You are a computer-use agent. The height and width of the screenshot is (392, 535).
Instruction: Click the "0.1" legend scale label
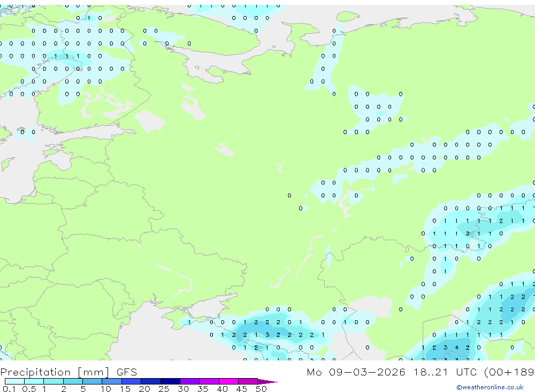(9, 389)
